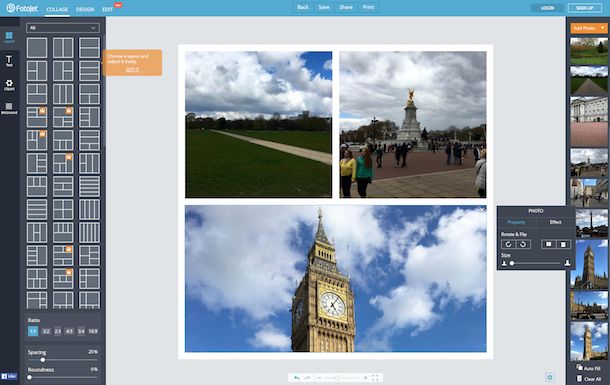Screen dimensions: 610x385
Task: Click large person icon at Size slider end
Action: [x=568, y=263]
